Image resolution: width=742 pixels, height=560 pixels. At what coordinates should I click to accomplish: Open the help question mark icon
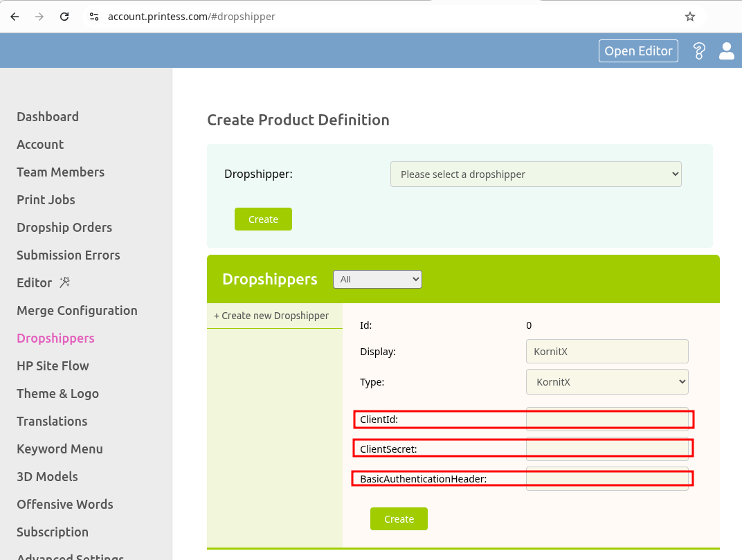pyautogui.click(x=699, y=51)
